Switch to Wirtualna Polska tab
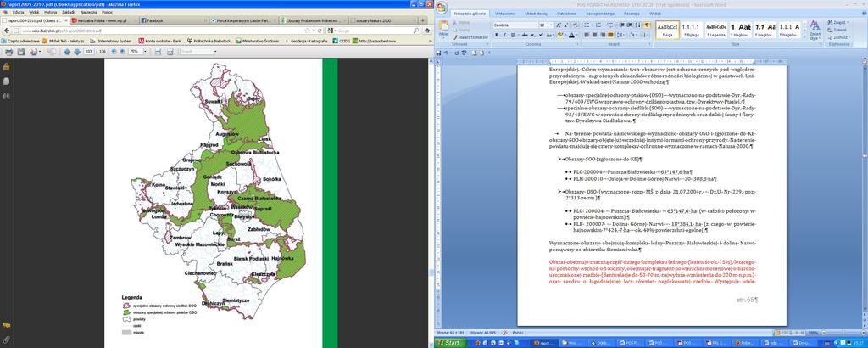868x348 pixels. (x=104, y=20)
